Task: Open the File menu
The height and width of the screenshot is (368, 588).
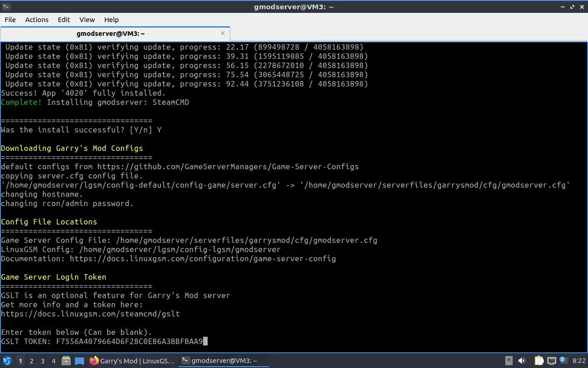Action: point(10,20)
